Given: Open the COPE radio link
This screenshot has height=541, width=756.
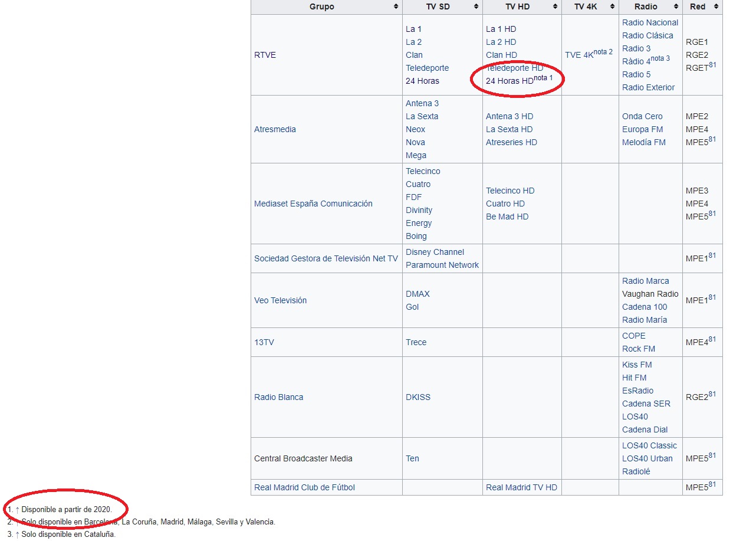Looking at the screenshot, I should pyautogui.click(x=634, y=336).
